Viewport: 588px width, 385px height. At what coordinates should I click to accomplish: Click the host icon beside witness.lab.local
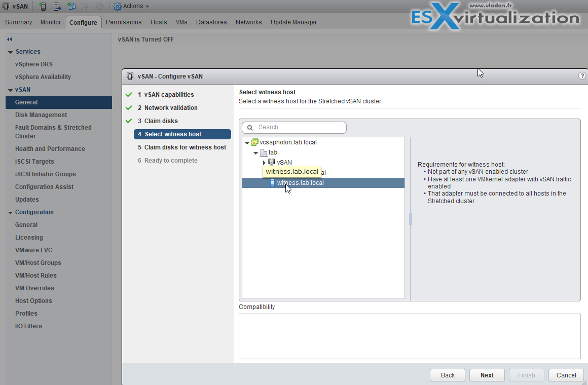[273, 182]
